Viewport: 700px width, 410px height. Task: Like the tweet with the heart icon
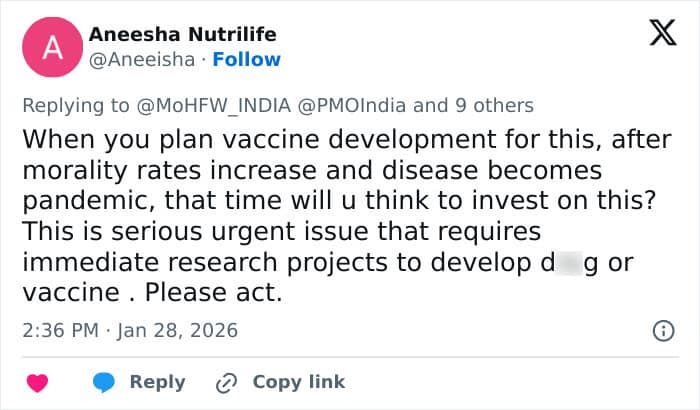[x=37, y=382]
